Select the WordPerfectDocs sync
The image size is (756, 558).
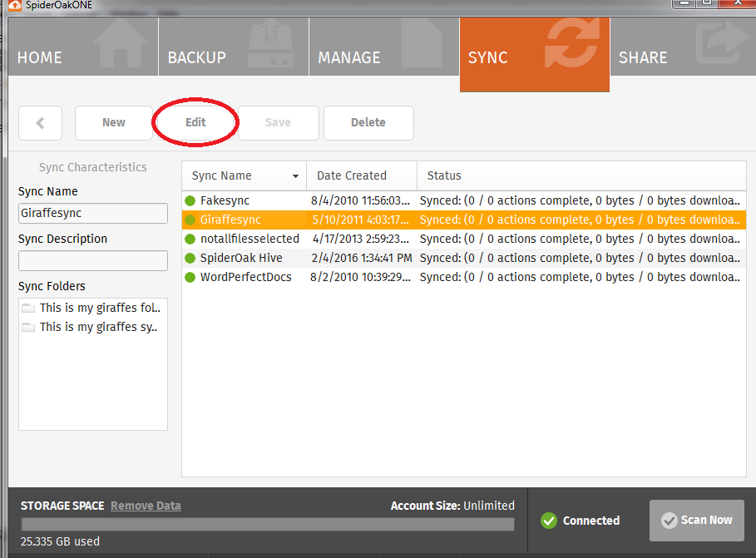pyautogui.click(x=464, y=277)
